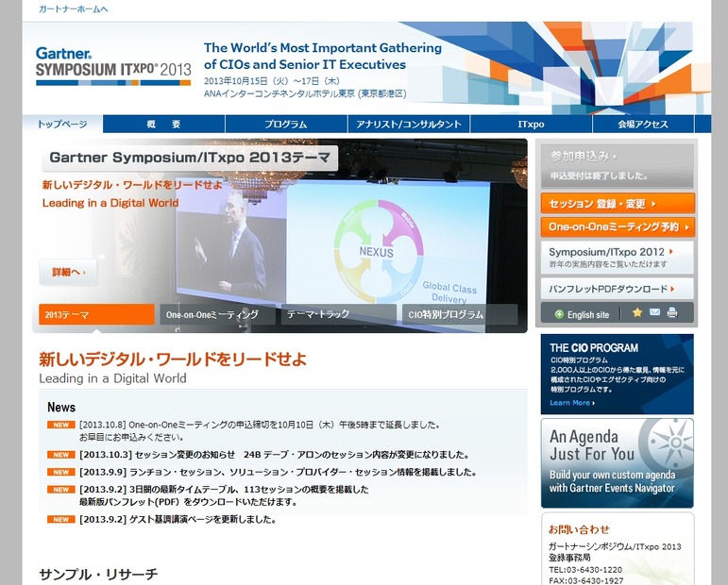This screenshot has height=585, width=728.
Task: Click the email envelope icon
Action: click(x=654, y=312)
